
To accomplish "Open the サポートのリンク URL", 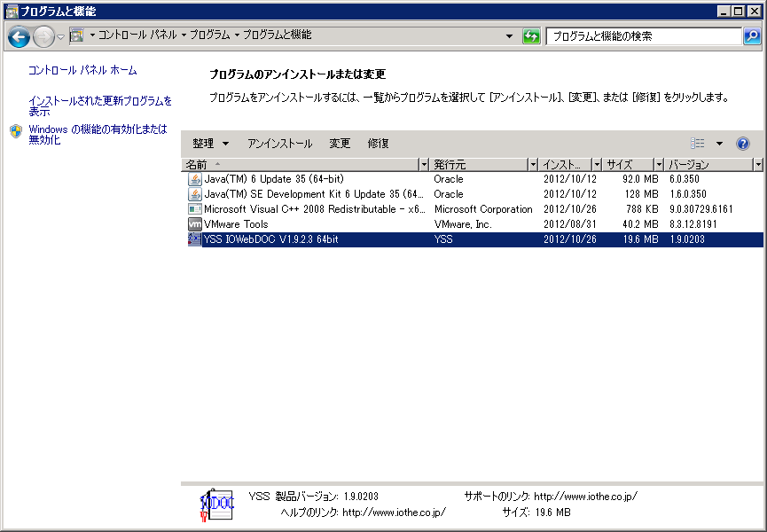I will (585, 497).
